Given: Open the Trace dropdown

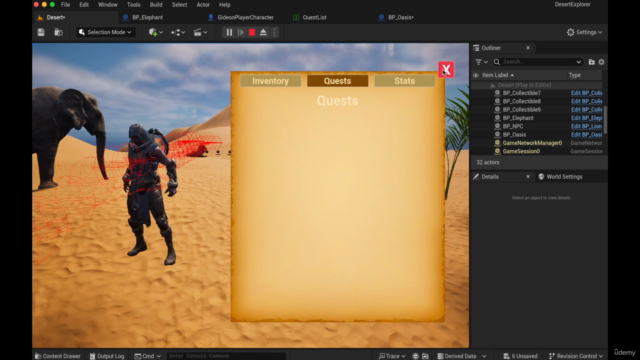Looking at the screenshot, I should pyautogui.click(x=392, y=356).
